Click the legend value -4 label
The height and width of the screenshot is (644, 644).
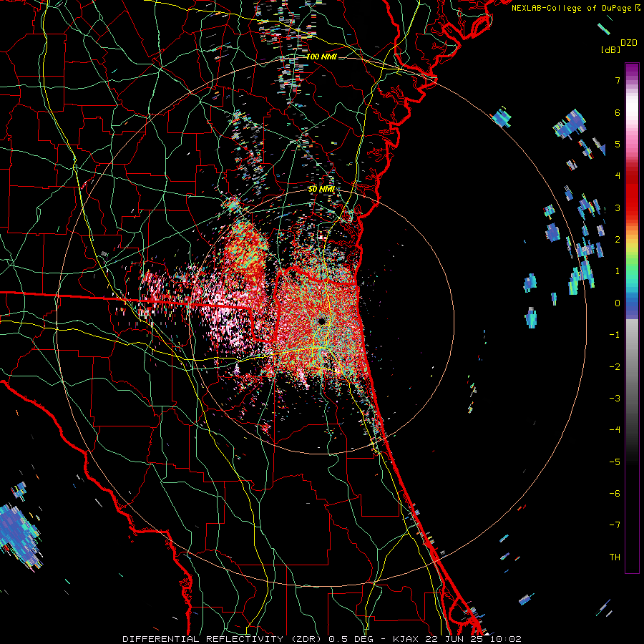pos(615,429)
